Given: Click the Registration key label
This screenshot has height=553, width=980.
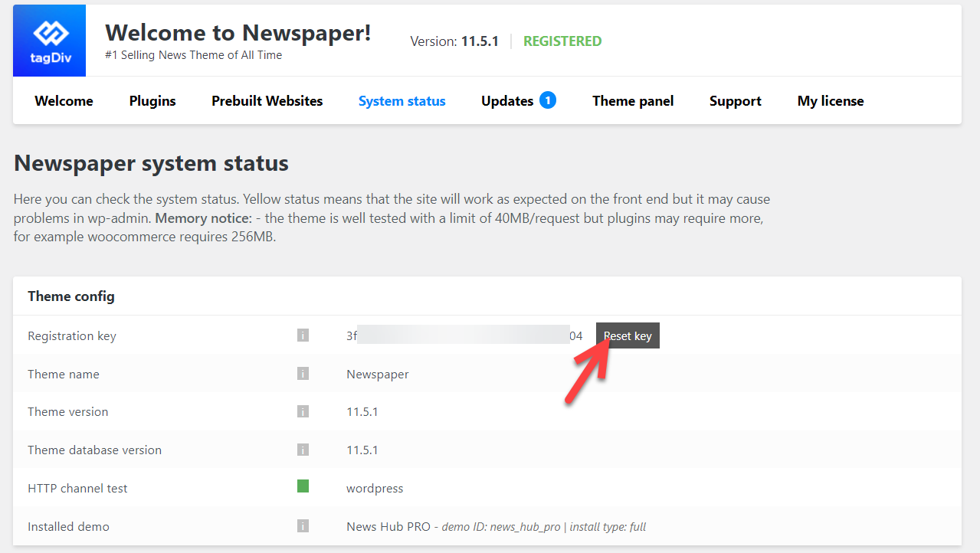Looking at the screenshot, I should pyautogui.click(x=72, y=336).
